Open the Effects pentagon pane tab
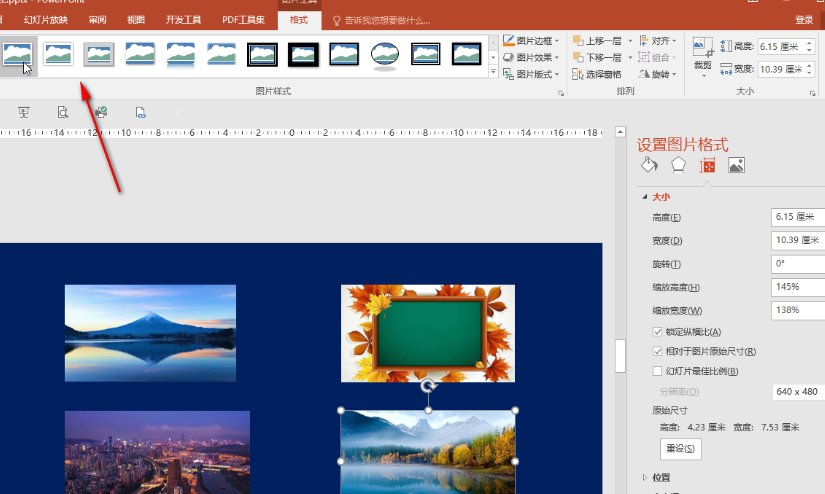The width and height of the screenshot is (825, 494). (x=678, y=165)
